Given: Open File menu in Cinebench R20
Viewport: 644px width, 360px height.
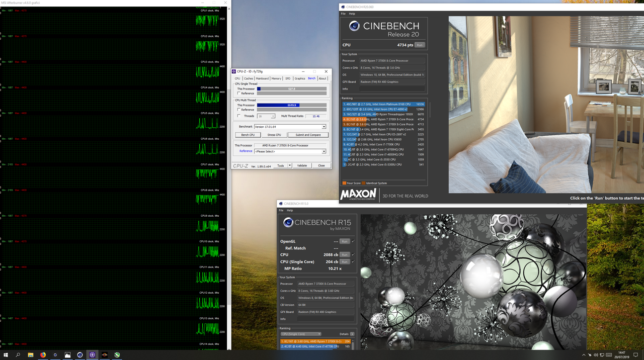Looking at the screenshot, I should click(x=344, y=14).
